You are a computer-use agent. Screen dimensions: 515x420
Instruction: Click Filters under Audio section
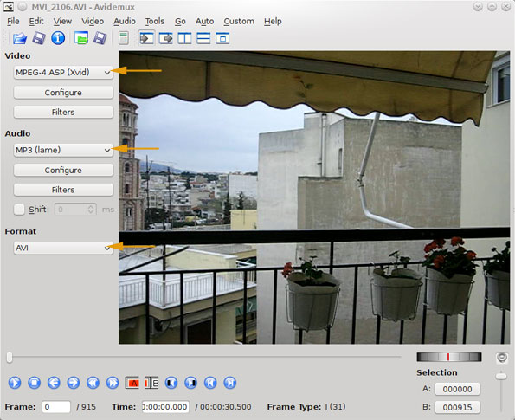point(63,190)
